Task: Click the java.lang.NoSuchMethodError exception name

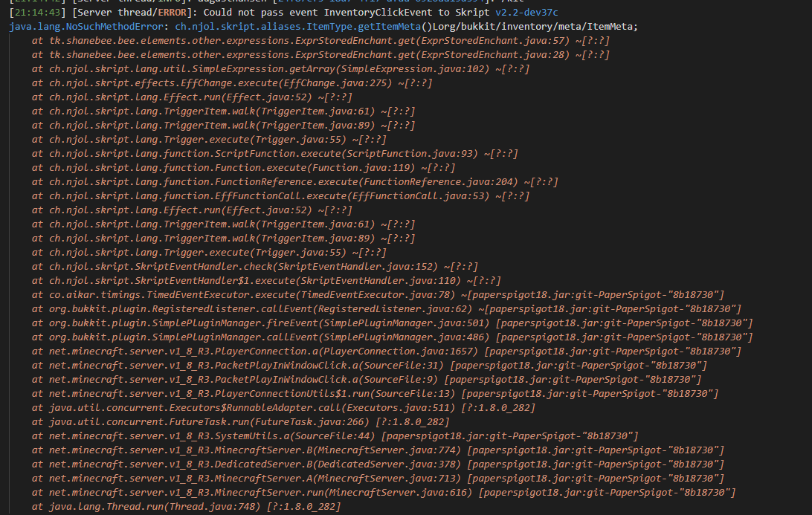Action: (86, 27)
